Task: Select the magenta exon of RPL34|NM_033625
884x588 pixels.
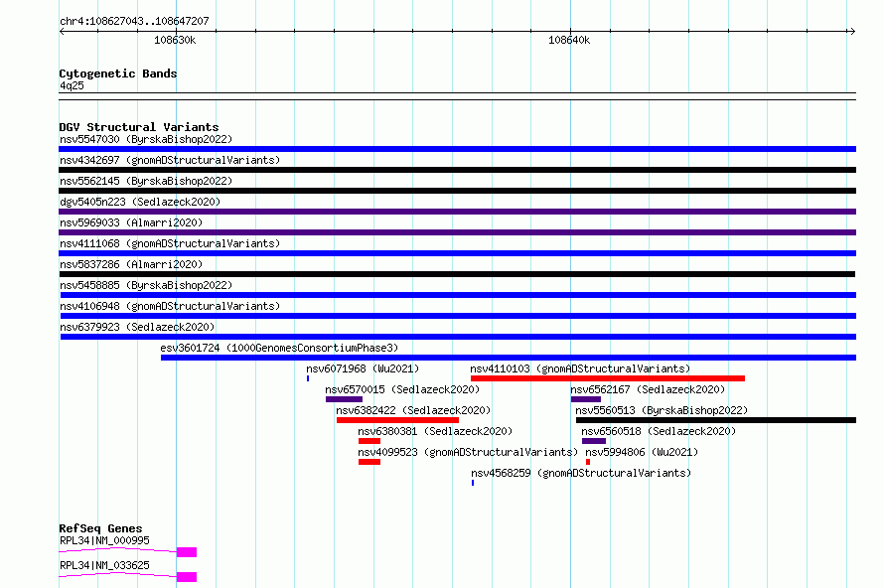Action: 187,577
